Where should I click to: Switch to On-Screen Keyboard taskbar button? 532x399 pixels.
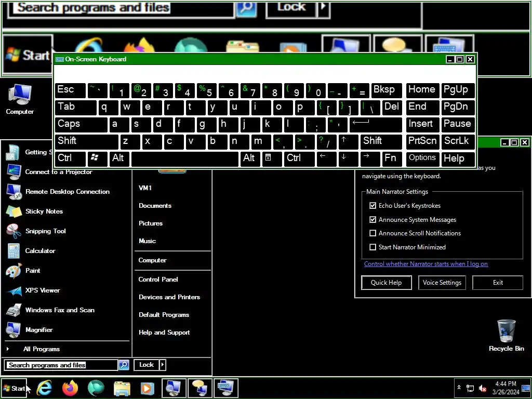(225, 388)
